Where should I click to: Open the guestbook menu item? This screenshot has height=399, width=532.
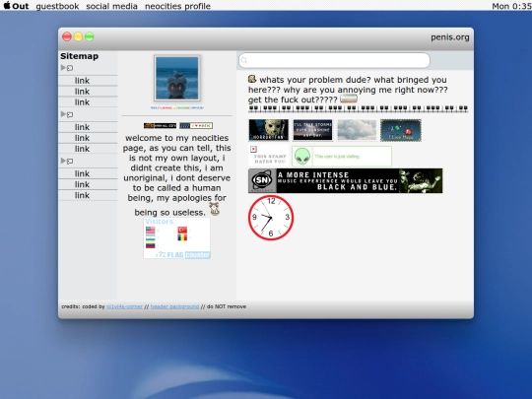point(57,6)
